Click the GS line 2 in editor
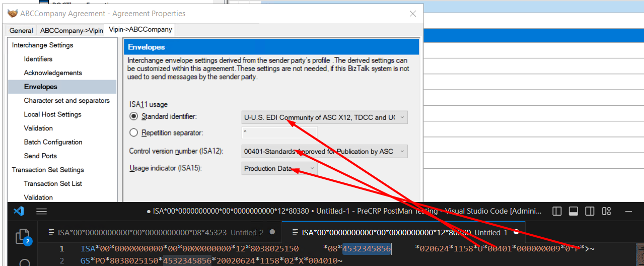The height and width of the screenshot is (266, 644). [x=212, y=261]
